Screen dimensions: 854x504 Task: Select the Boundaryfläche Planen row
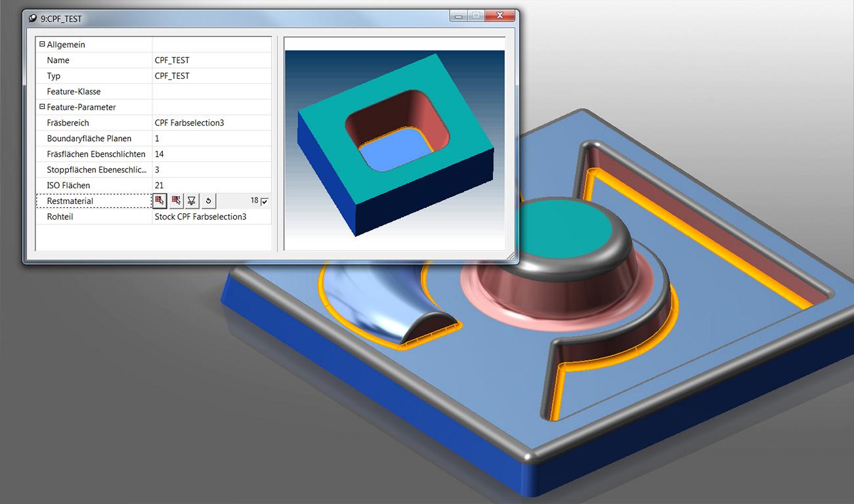coord(153,138)
